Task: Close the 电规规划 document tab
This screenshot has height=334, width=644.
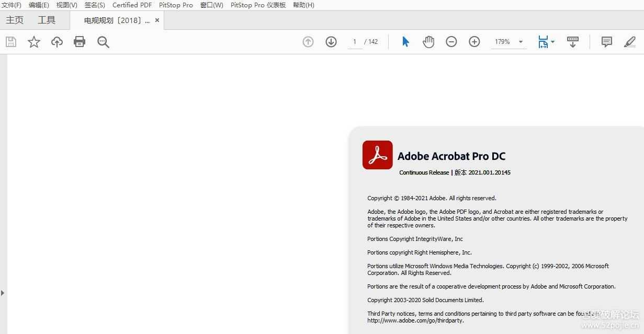Action: click(x=157, y=20)
